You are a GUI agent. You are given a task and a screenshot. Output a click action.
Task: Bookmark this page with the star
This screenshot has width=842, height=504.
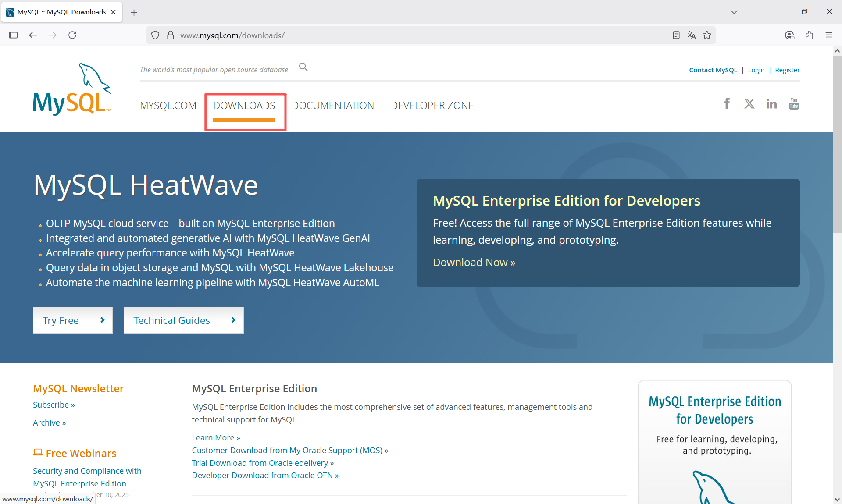[707, 35]
